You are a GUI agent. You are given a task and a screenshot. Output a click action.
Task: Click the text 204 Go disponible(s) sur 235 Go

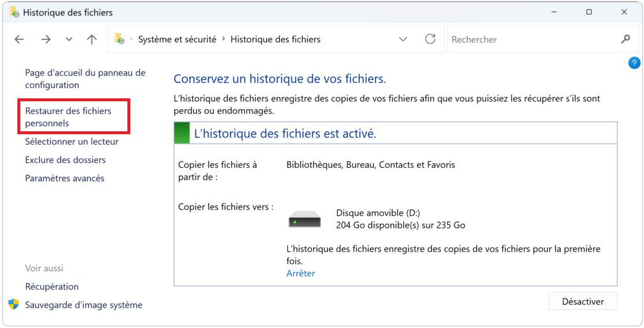click(400, 225)
